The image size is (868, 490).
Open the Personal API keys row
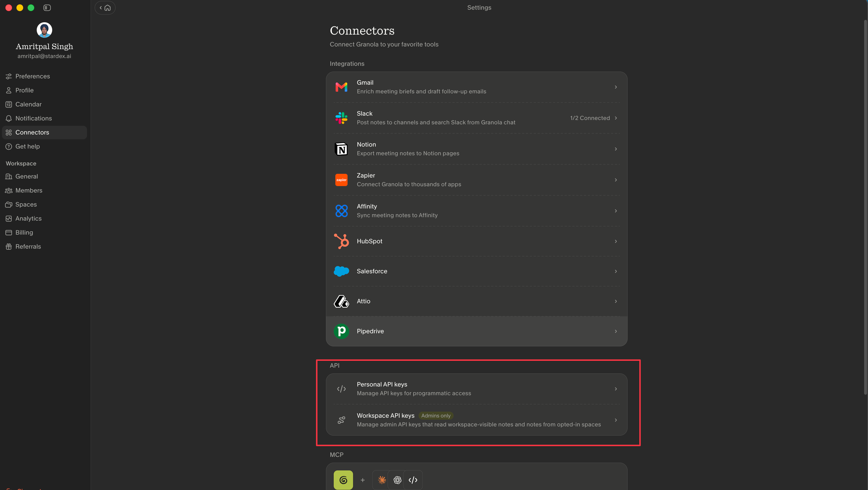(x=477, y=389)
